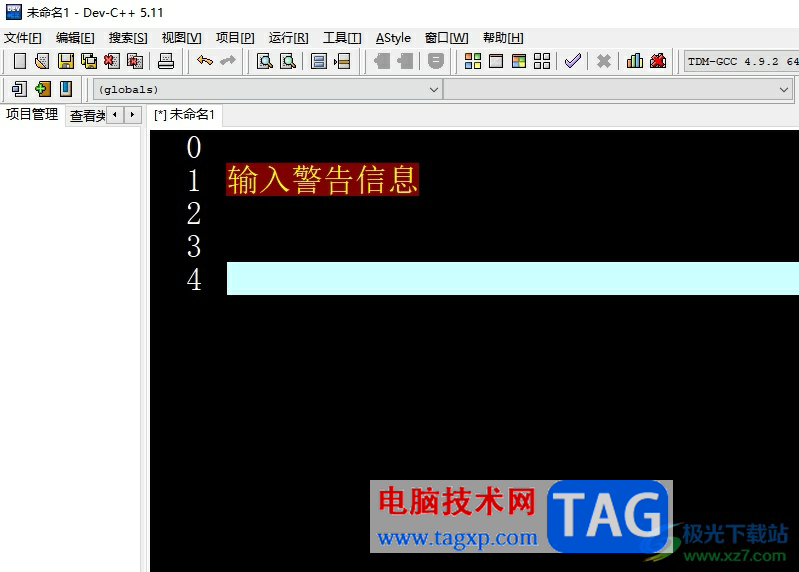Open the Find tool
799x572 pixels.
pyautogui.click(x=264, y=61)
